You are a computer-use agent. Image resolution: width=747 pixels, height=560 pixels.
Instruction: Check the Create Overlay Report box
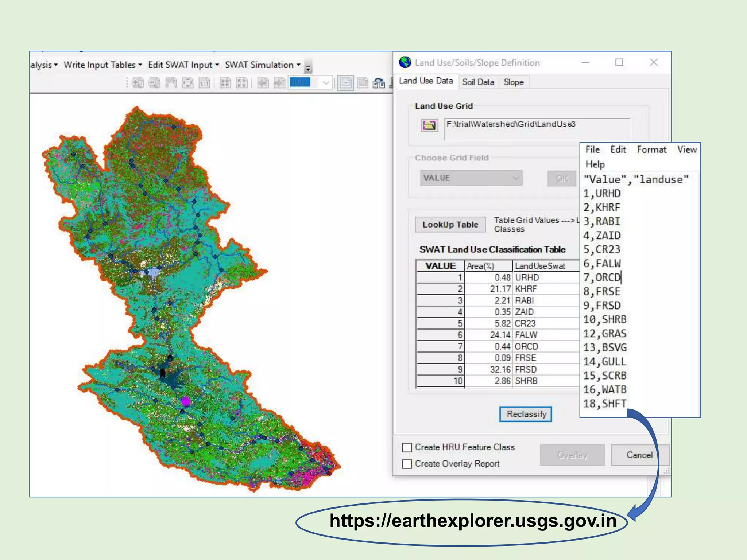coord(407,464)
